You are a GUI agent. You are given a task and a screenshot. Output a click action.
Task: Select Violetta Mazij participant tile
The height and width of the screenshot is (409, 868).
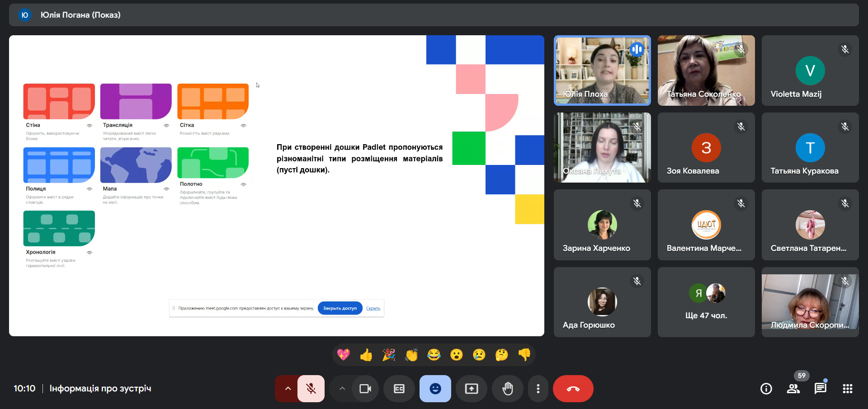click(810, 71)
